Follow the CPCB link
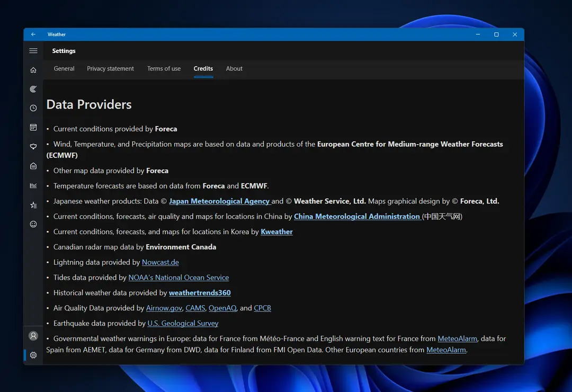The height and width of the screenshot is (392, 572). (x=262, y=308)
